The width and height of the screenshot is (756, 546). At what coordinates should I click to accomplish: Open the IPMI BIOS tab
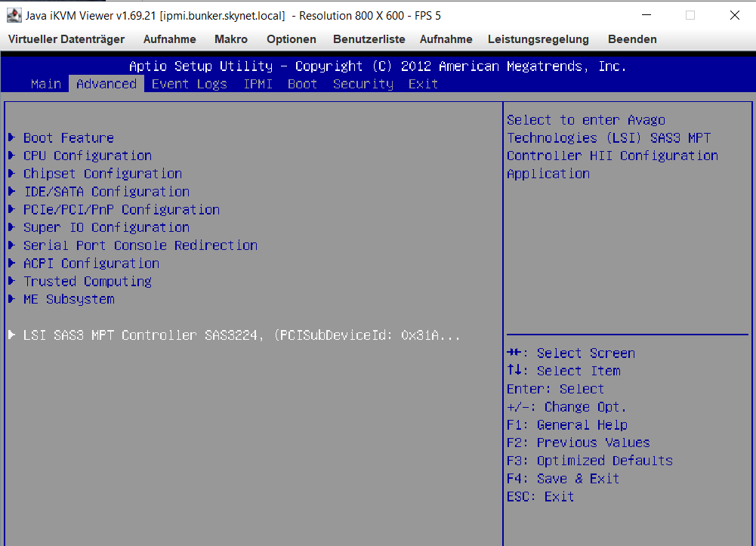coord(258,84)
